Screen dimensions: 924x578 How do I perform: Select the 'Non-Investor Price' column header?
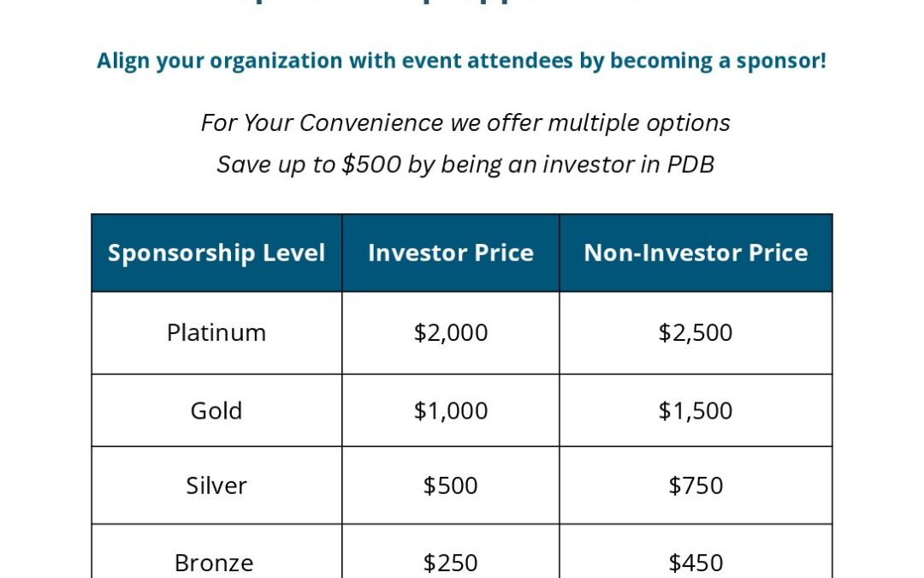(x=696, y=253)
